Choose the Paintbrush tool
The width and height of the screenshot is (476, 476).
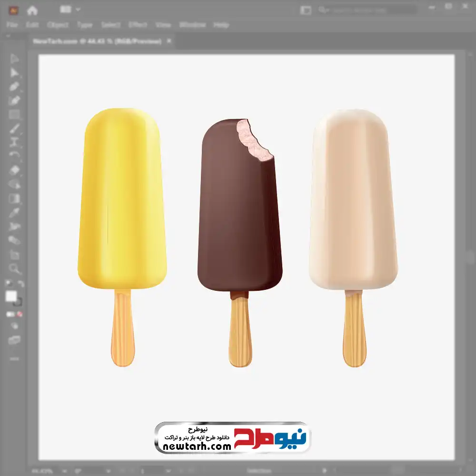pos(14,128)
